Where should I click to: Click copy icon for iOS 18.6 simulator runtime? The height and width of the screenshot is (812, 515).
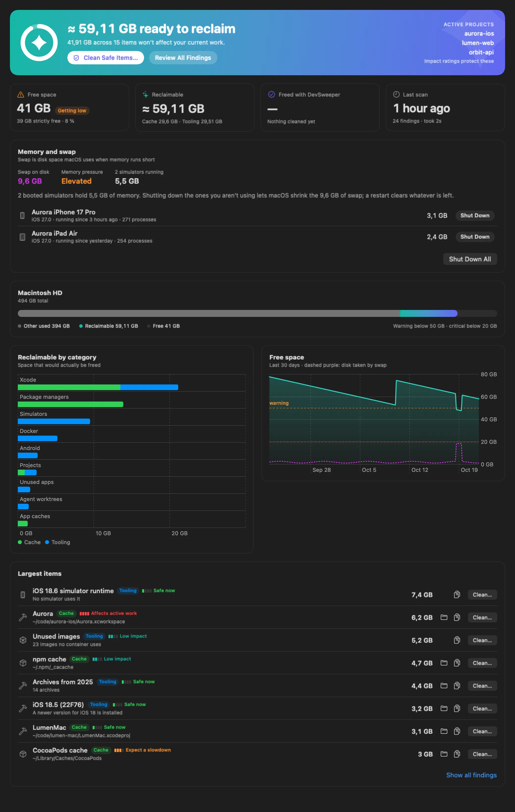click(x=457, y=594)
